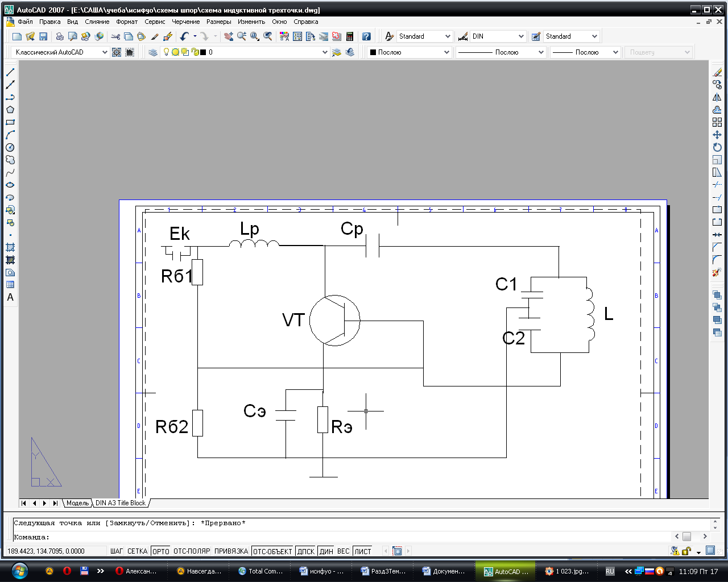
Task: Select the Rectangle tool
Action: [x=10, y=122]
